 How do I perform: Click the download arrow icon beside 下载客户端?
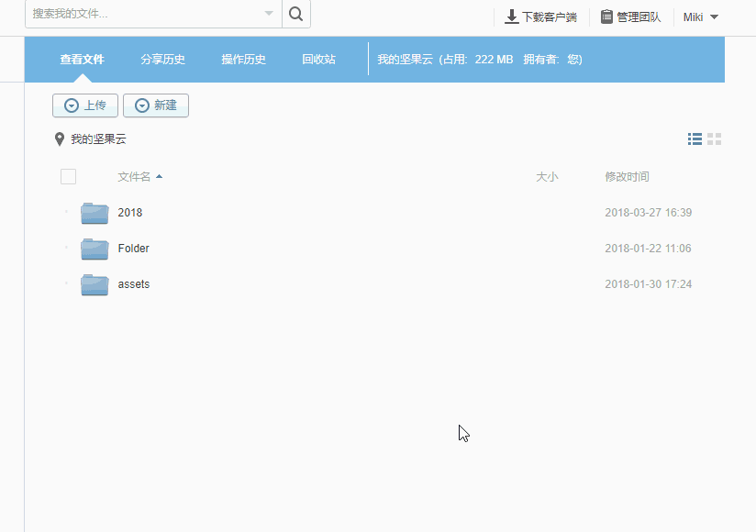pos(512,17)
